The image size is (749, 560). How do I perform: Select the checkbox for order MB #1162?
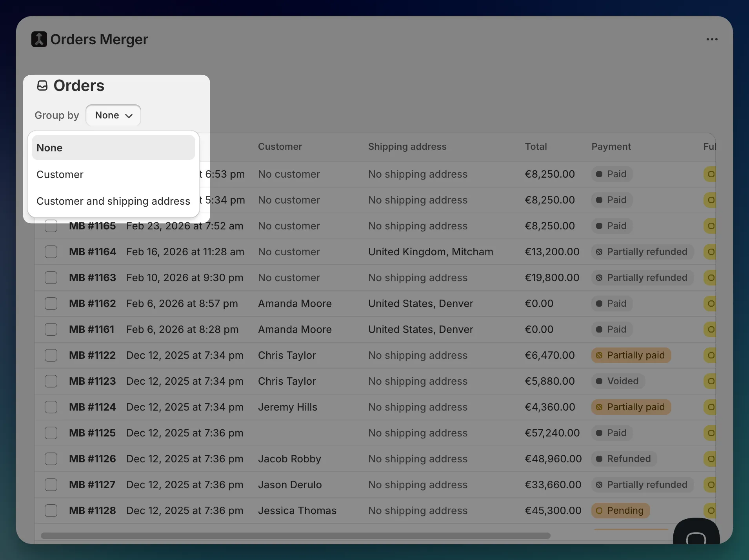51,304
